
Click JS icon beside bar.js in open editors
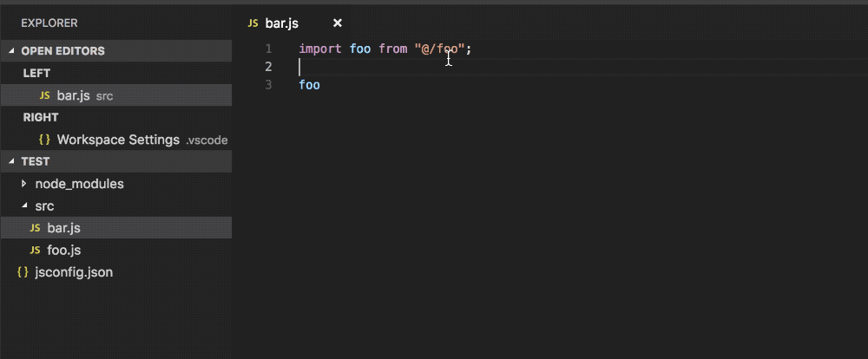click(x=45, y=95)
